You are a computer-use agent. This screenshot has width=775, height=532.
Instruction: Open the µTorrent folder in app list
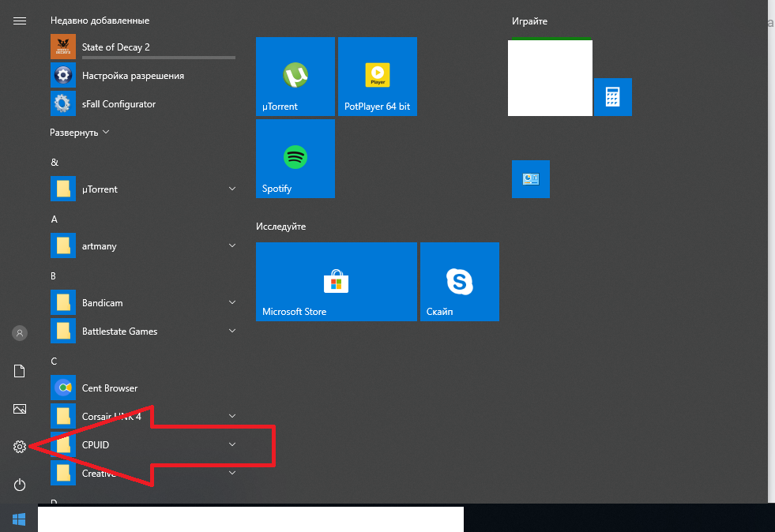(x=143, y=189)
